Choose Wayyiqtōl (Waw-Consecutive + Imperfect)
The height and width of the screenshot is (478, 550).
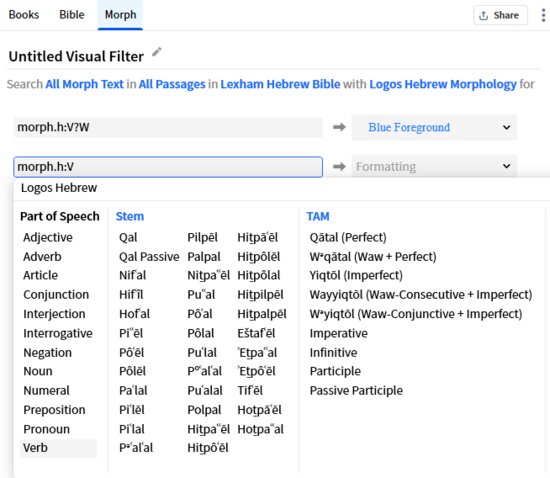click(x=421, y=295)
